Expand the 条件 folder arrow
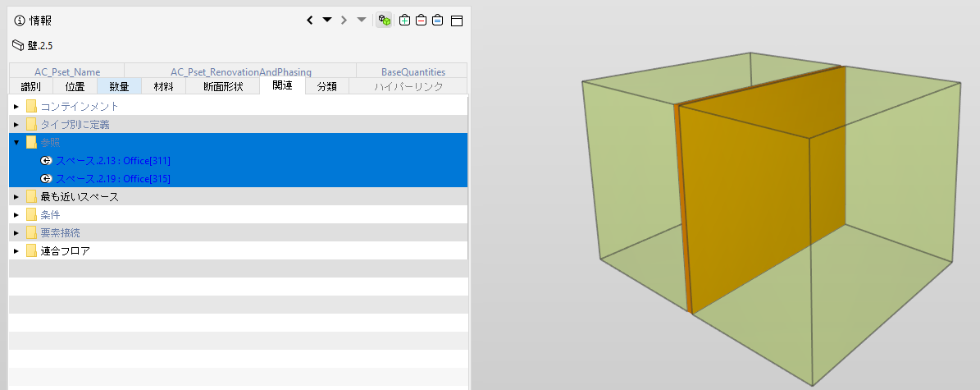This screenshot has width=980, height=390. pyautogui.click(x=16, y=215)
